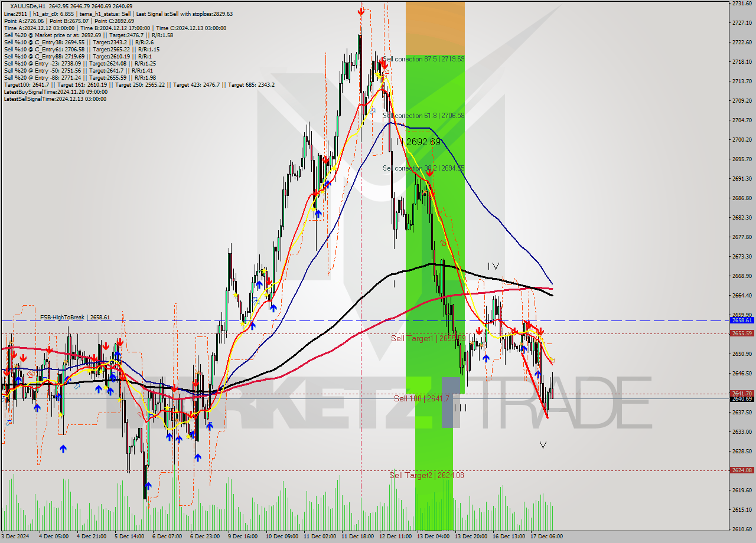This screenshot has width=756, height=543.
Task: Select the wave 'IV' label
Action: [x=494, y=266]
